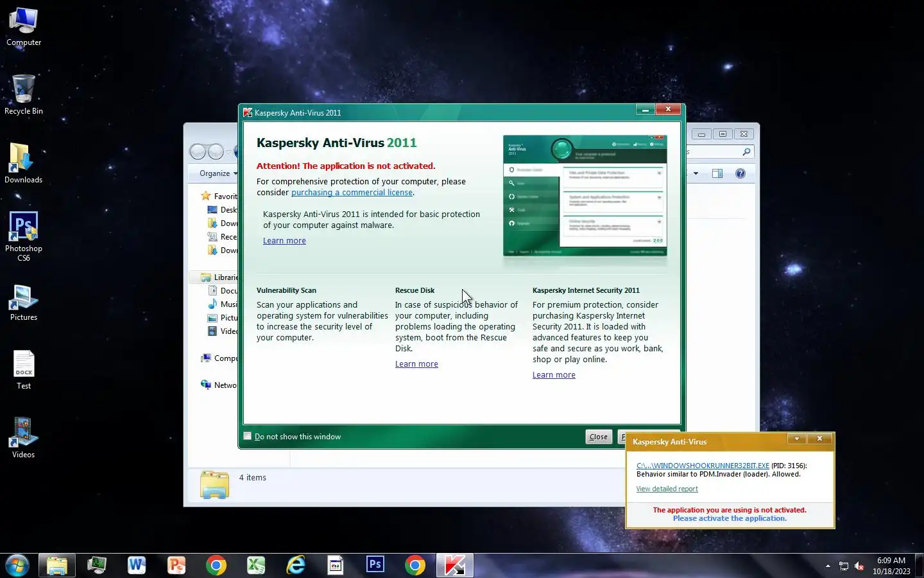The height and width of the screenshot is (578, 924).
Task: Open the taskbar clock showing 6:09 AM
Action: (x=891, y=566)
